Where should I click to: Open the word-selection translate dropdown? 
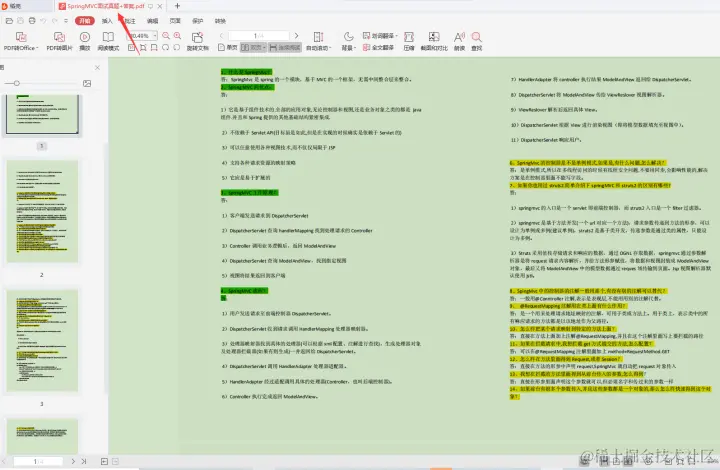(380, 35)
